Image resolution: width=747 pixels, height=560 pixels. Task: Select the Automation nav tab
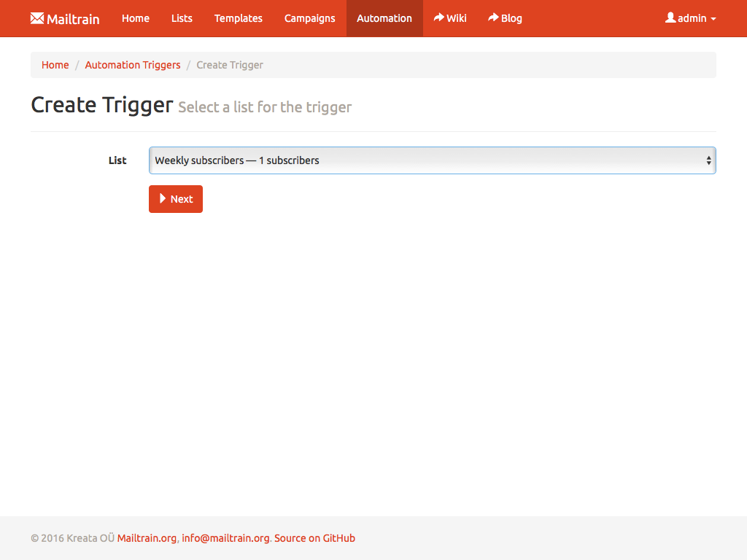pyautogui.click(x=384, y=18)
